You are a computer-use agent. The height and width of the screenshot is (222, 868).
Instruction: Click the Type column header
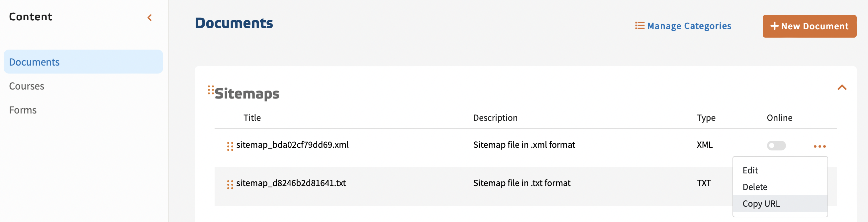[x=706, y=118]
